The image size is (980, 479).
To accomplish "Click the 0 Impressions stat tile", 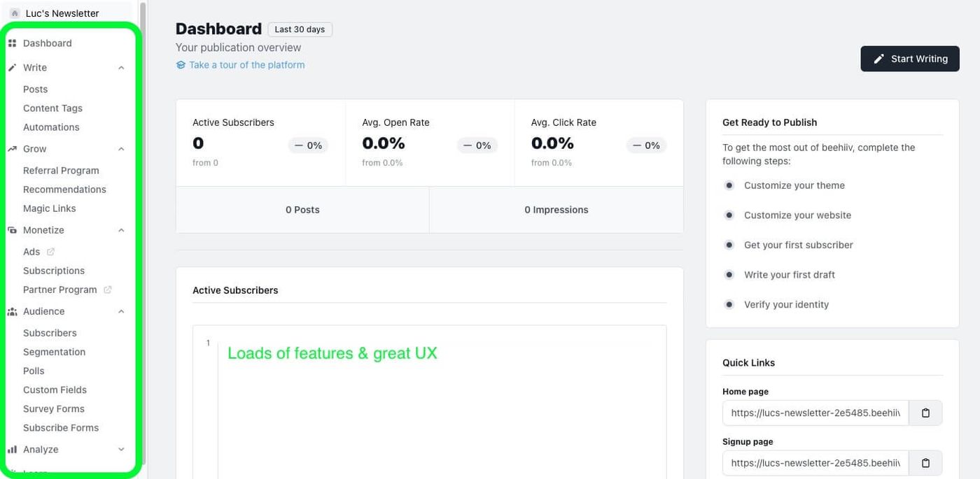I will (x=556, y=210).
